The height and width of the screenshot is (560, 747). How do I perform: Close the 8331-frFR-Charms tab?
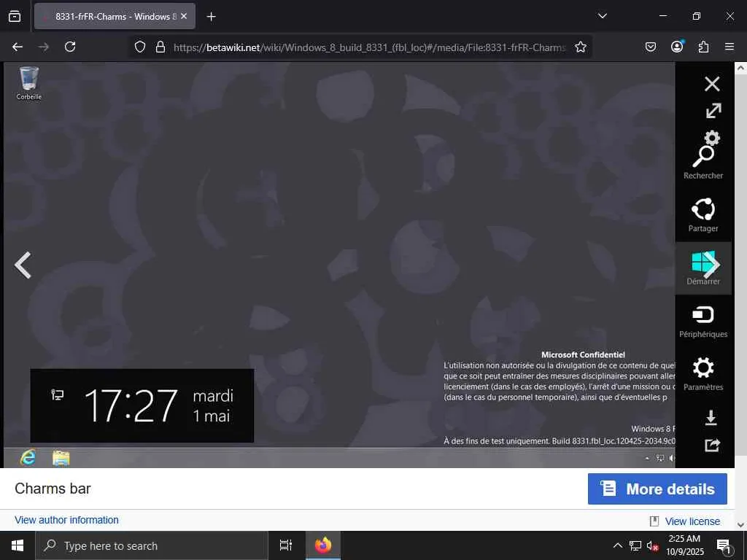[184, 17]
